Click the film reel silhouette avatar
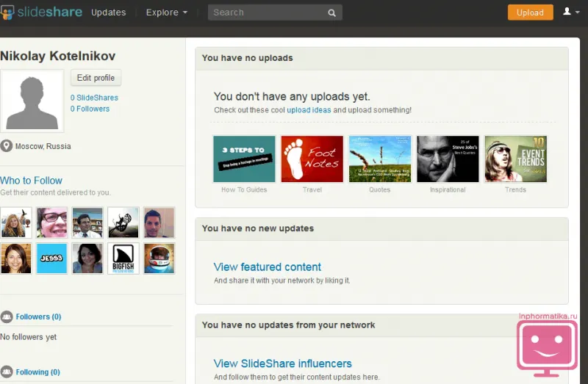 click(123, 222)
